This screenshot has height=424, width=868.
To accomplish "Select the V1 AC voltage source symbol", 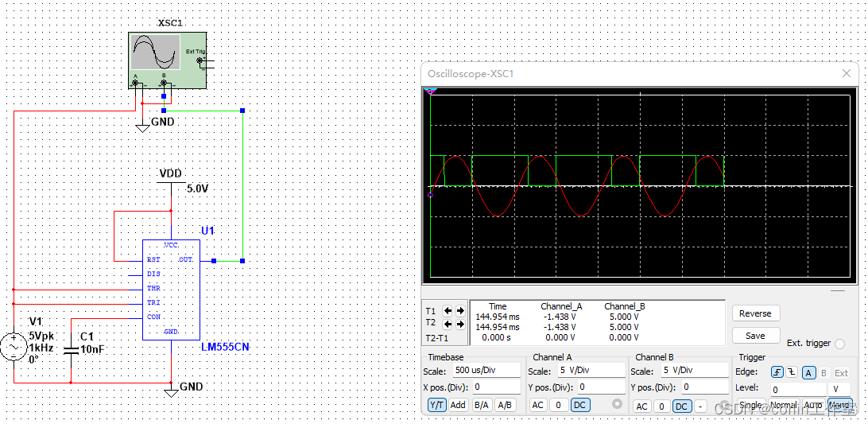I will click(14, 348).
